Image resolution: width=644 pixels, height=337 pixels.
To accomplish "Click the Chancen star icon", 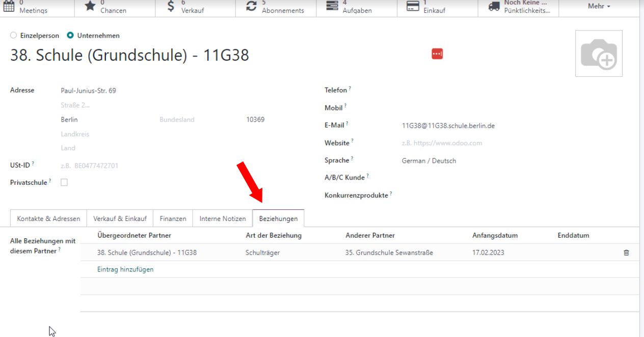I will (x=89, y=6).
